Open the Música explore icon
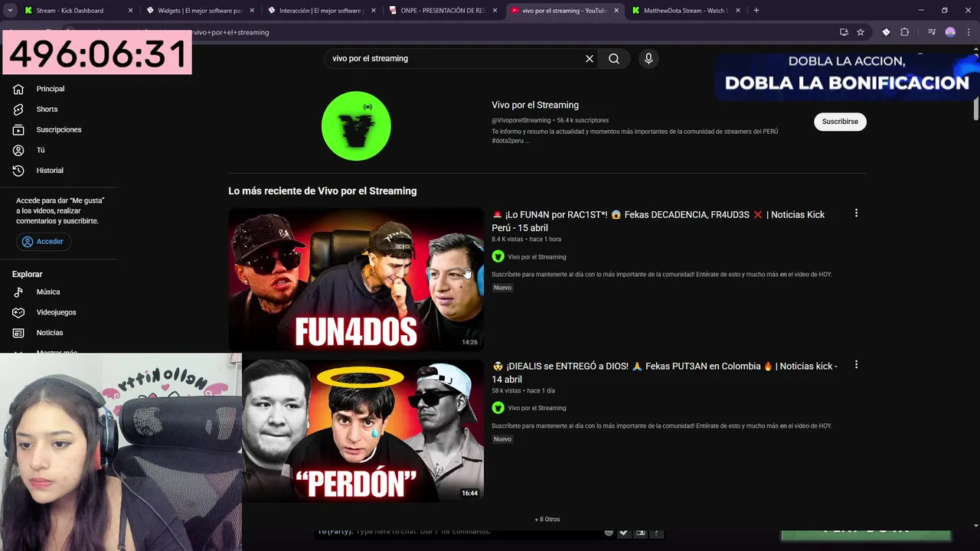The width and height of the screenshot is (980, 551). (x=18, y=292)
